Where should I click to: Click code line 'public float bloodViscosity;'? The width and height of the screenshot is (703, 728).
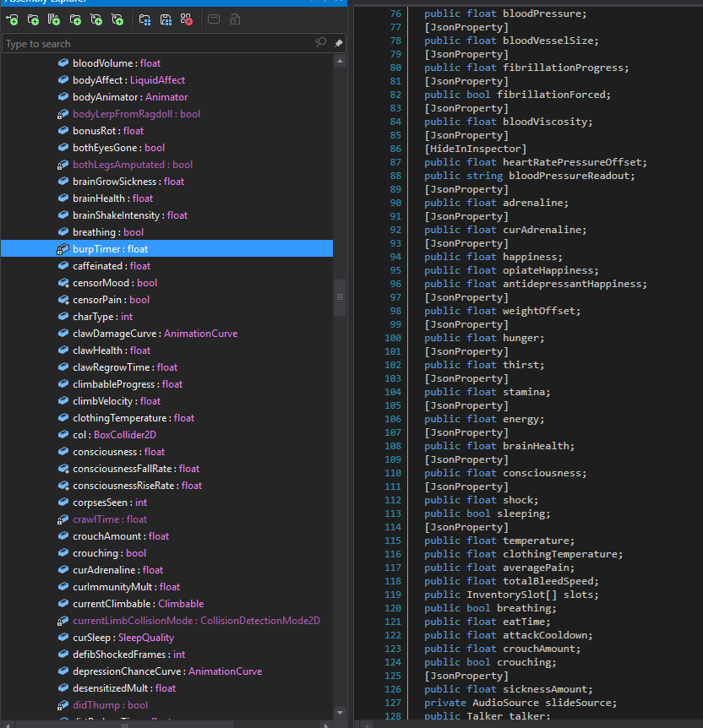point(509,122)
